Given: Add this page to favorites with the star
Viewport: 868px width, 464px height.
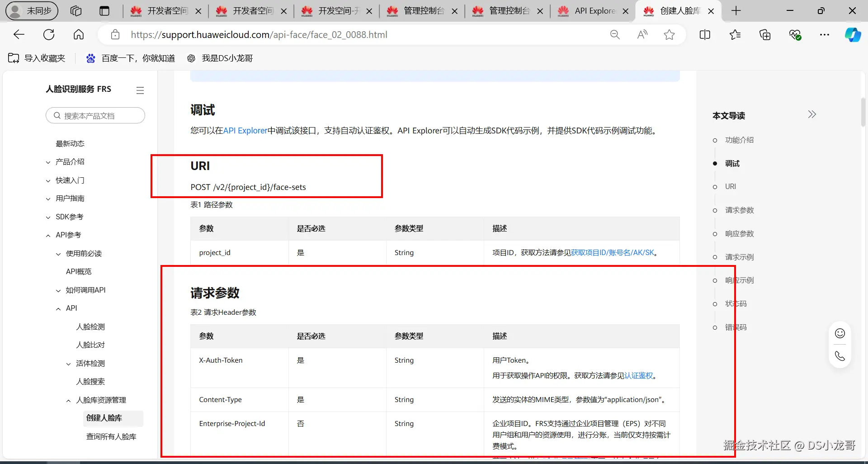Looking at the screenshot, I should coord(669,34).
